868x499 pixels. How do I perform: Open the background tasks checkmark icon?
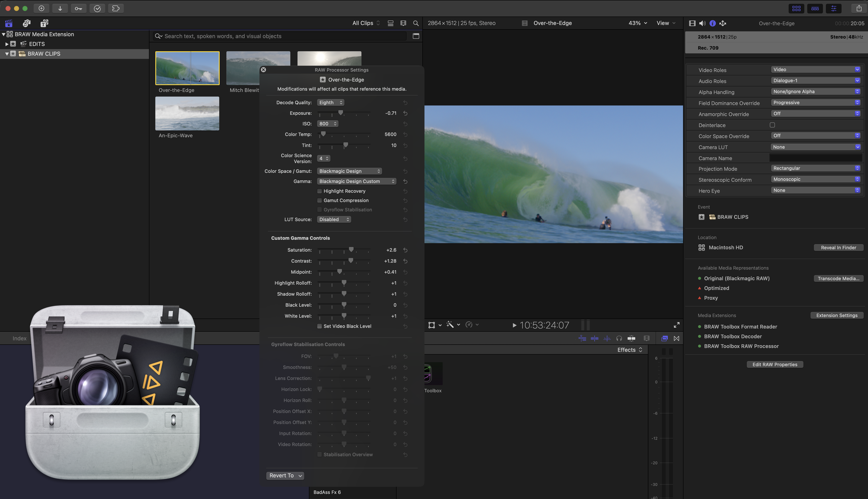click(x=97, y=8)
